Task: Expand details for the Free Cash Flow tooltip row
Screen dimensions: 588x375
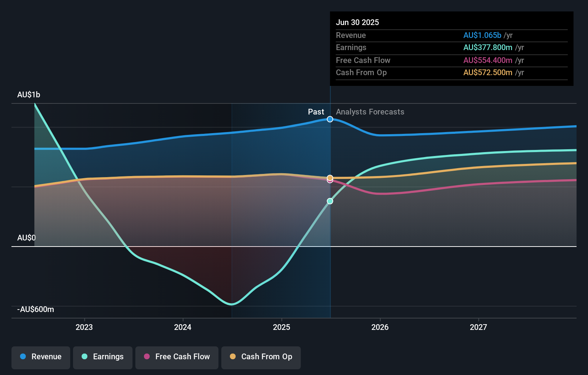Action: pyautogui.click(x=451, y=60)
